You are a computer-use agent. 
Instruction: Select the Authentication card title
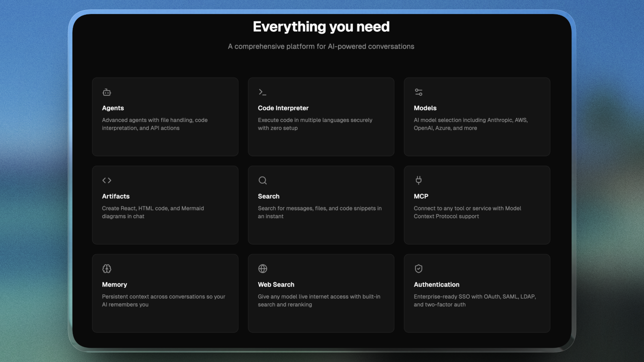436,284
